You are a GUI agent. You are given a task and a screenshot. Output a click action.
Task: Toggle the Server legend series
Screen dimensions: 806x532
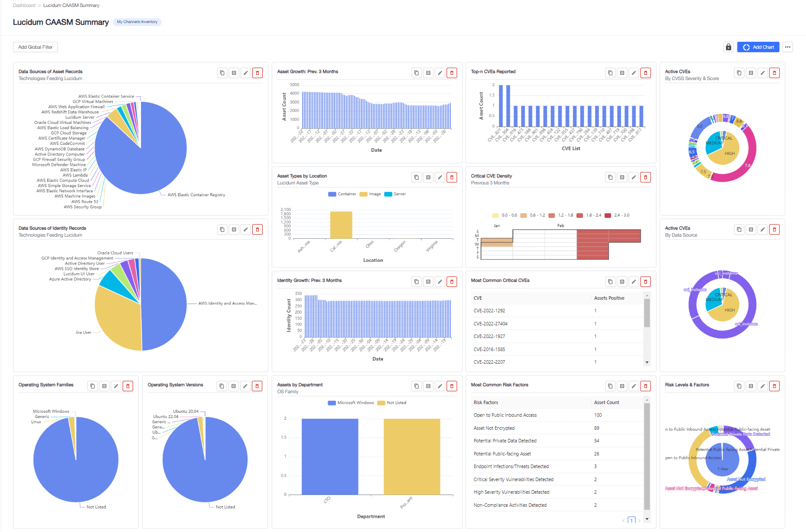coord(395,194)
